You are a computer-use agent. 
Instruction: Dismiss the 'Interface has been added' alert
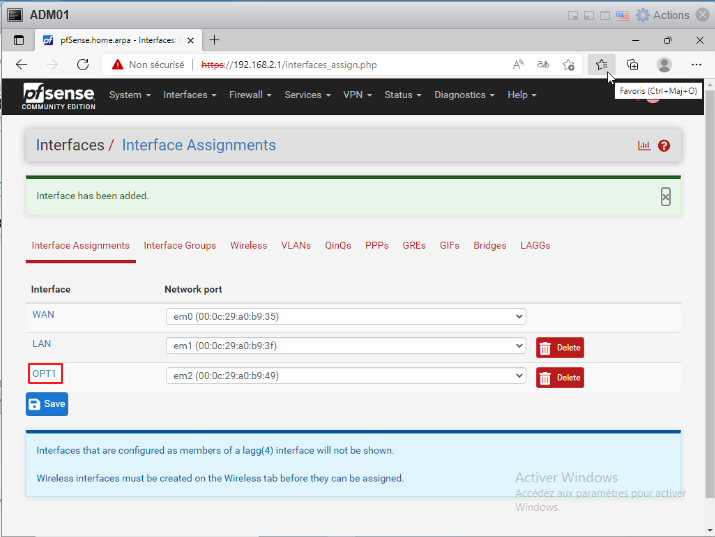666,197
